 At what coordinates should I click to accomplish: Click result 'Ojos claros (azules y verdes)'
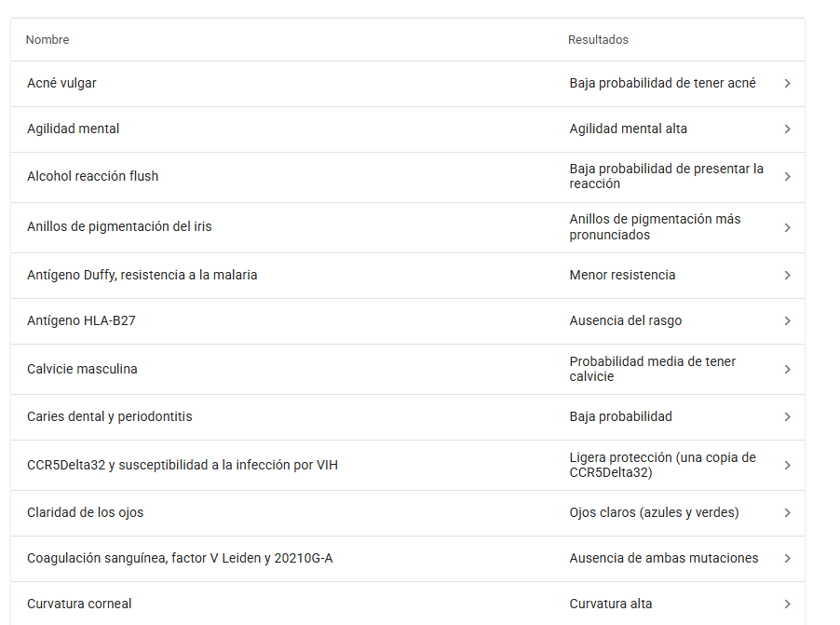coord(654,513)
